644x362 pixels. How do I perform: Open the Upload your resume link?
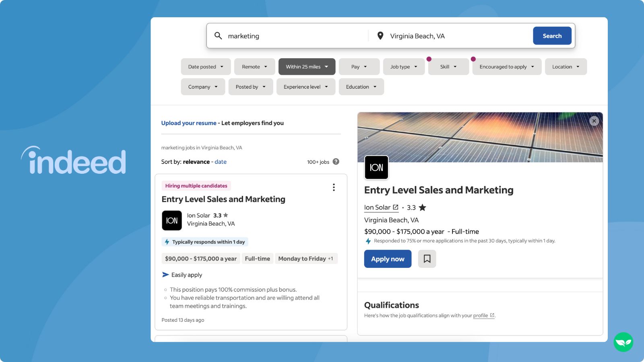tap(189, 123)
